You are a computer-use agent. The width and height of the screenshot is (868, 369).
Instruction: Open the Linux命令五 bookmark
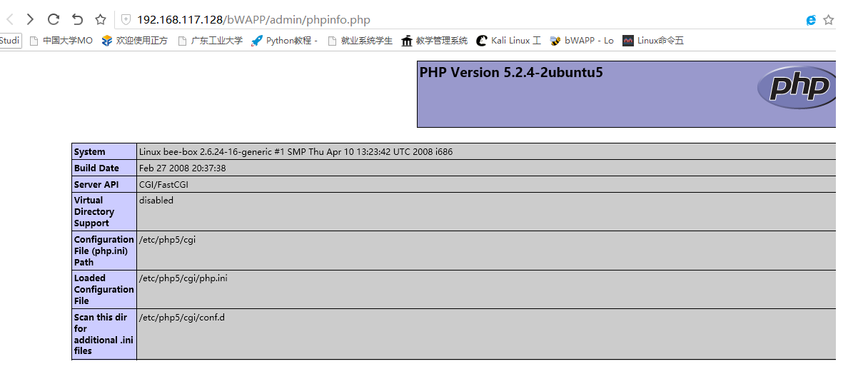tap(653, 41)
